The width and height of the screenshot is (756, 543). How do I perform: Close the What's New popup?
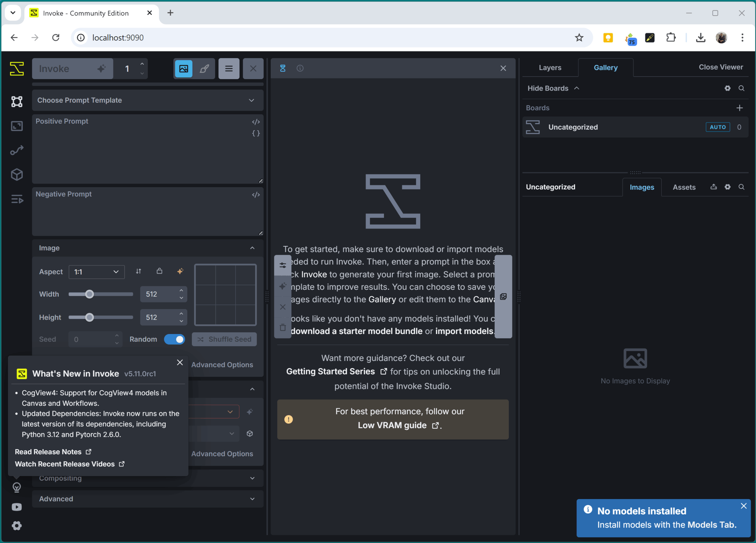pos(180,362)
